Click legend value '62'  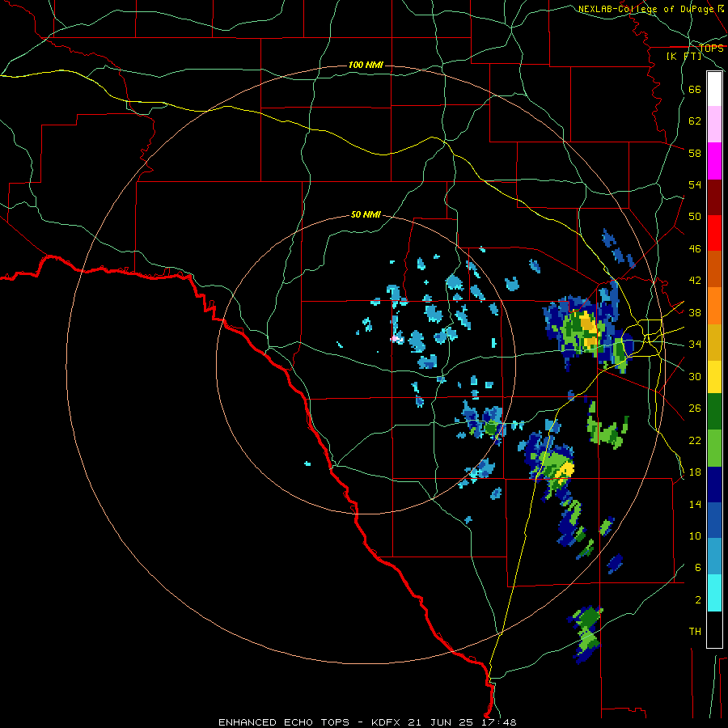pos(695,121)
